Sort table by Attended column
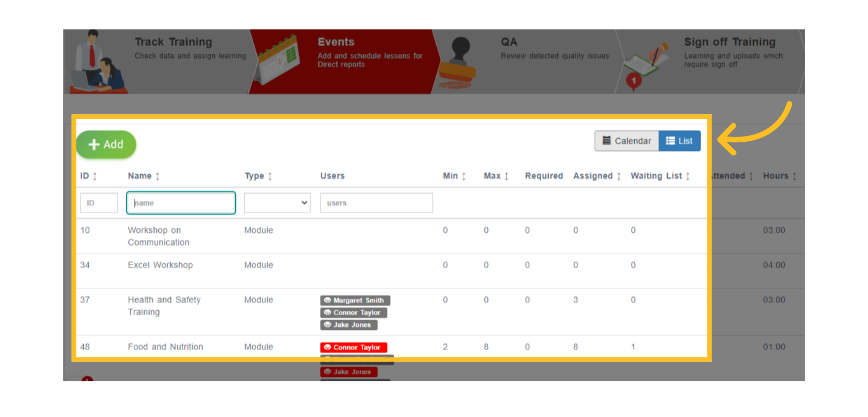The image size is (868, 417). click(732, 176)
